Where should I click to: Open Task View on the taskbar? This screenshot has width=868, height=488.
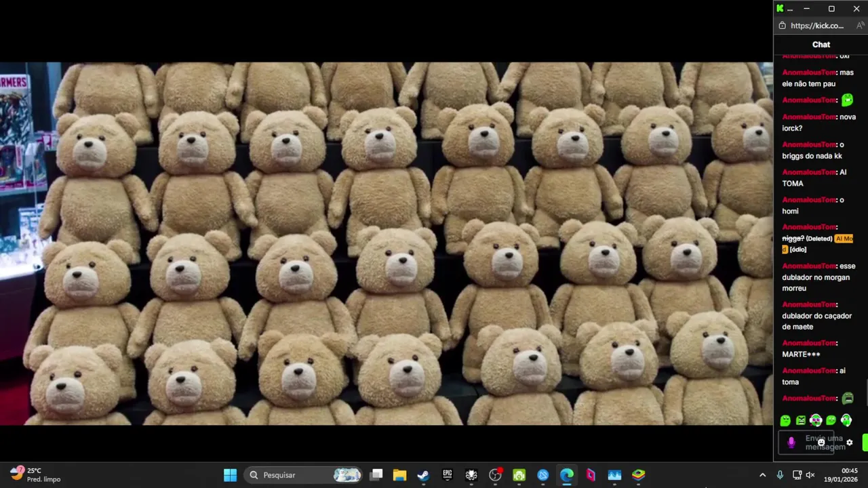coord(376,475)
